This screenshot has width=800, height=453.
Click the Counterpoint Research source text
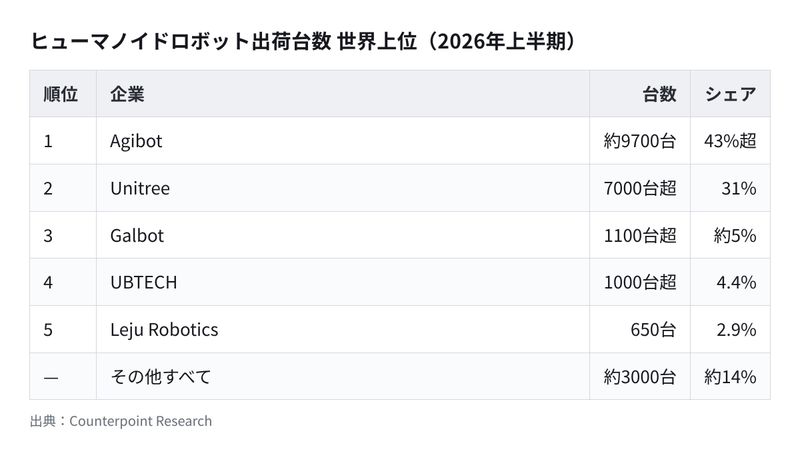[140, 421]
